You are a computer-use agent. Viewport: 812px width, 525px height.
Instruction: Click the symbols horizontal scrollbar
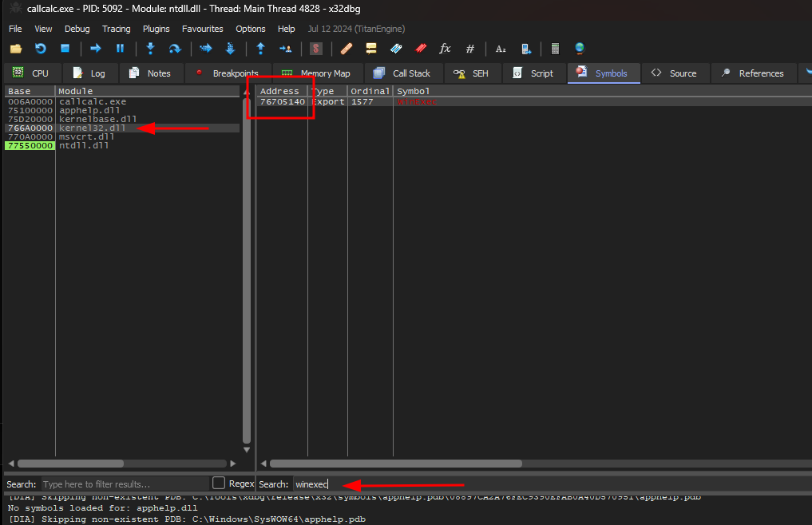395,464
